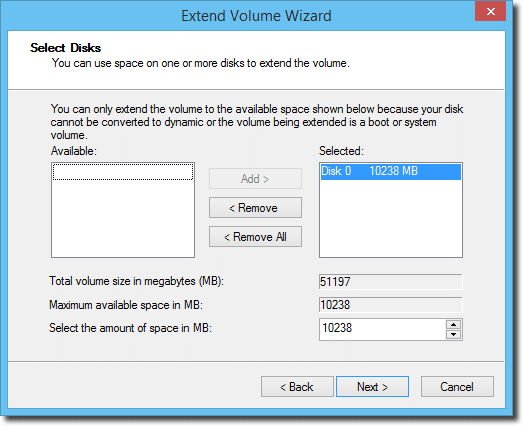Screen dimensions: 523x426
Task: Click the Next button
Action: [x=372, y=387]
